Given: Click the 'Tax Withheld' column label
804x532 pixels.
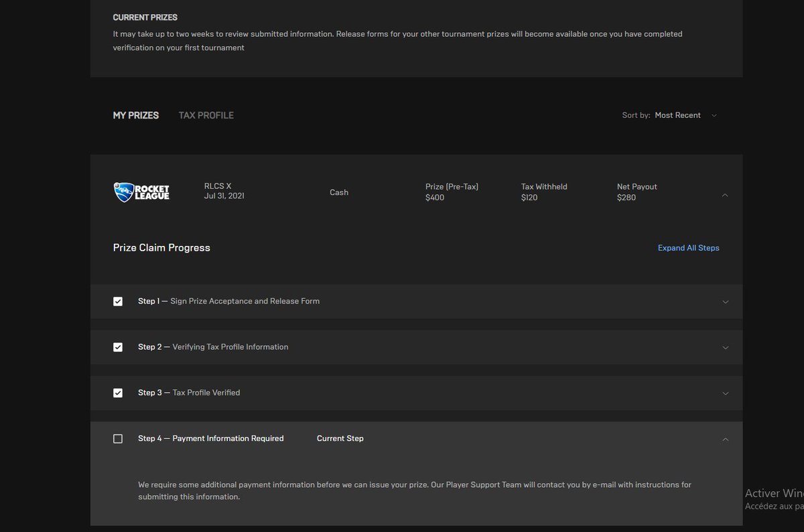Looking at the screenshot, I should 544,187.
